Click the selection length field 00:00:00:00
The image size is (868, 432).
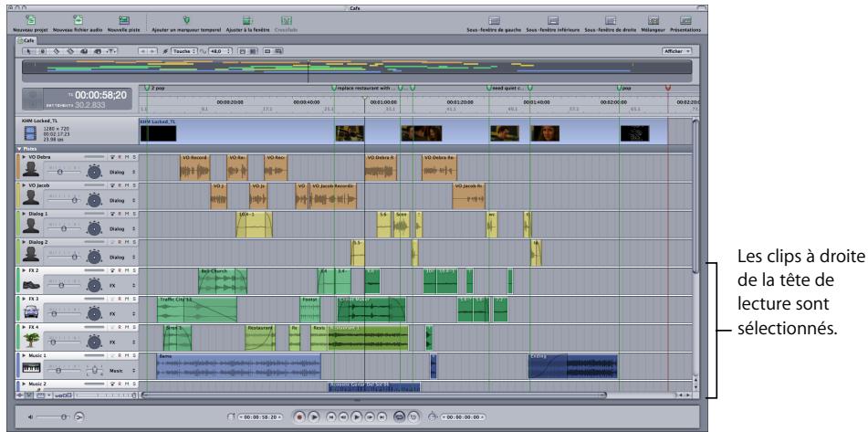[x=464, y=416]
